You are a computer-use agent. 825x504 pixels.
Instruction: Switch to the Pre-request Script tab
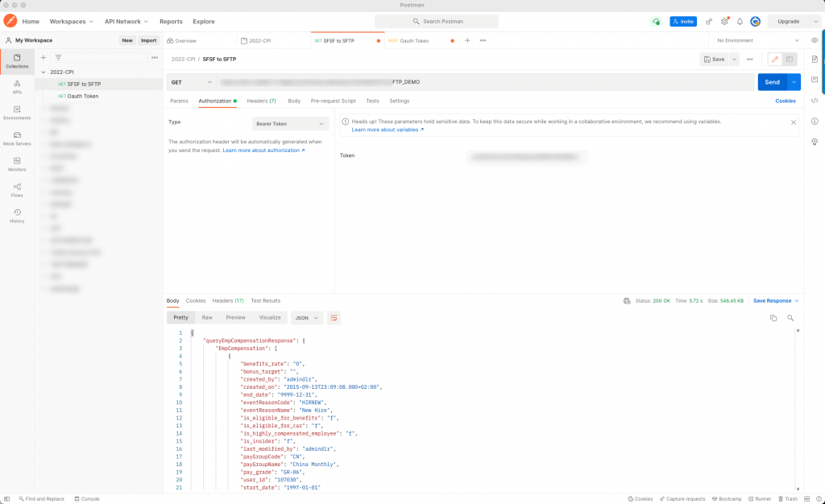coord(333,101)
